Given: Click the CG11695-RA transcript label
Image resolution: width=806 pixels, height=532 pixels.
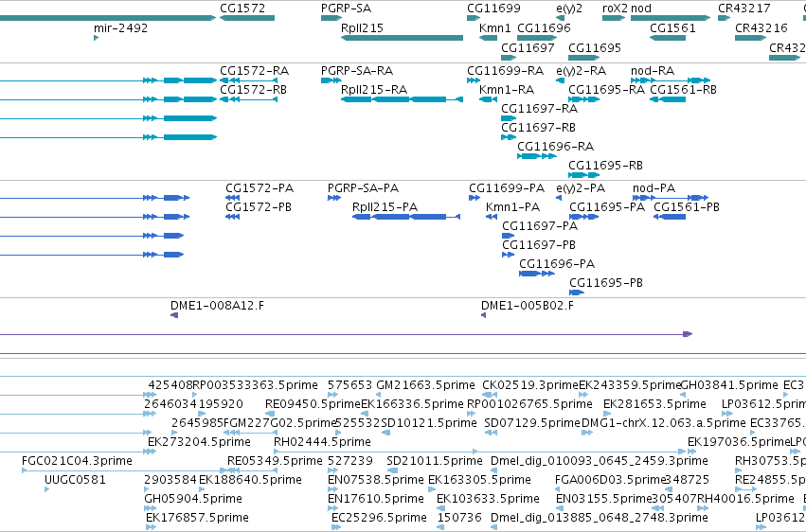Looking at the screenshot, I should (606, 89).
